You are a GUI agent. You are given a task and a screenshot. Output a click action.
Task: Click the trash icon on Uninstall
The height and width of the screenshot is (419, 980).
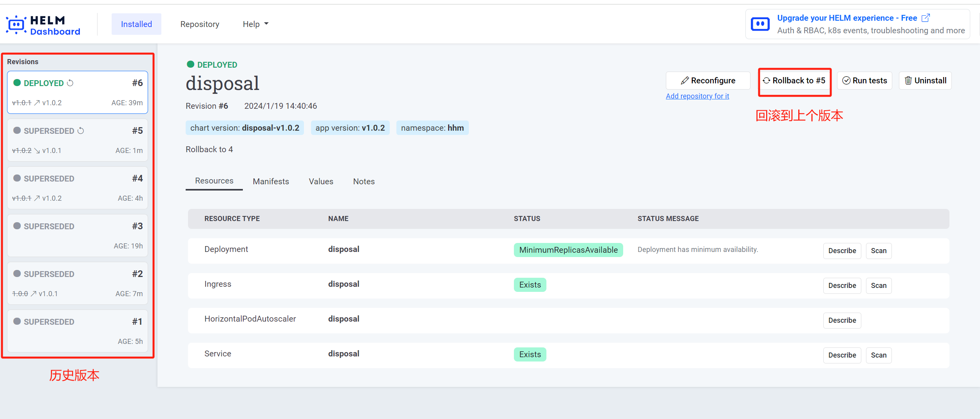[908, 81]
